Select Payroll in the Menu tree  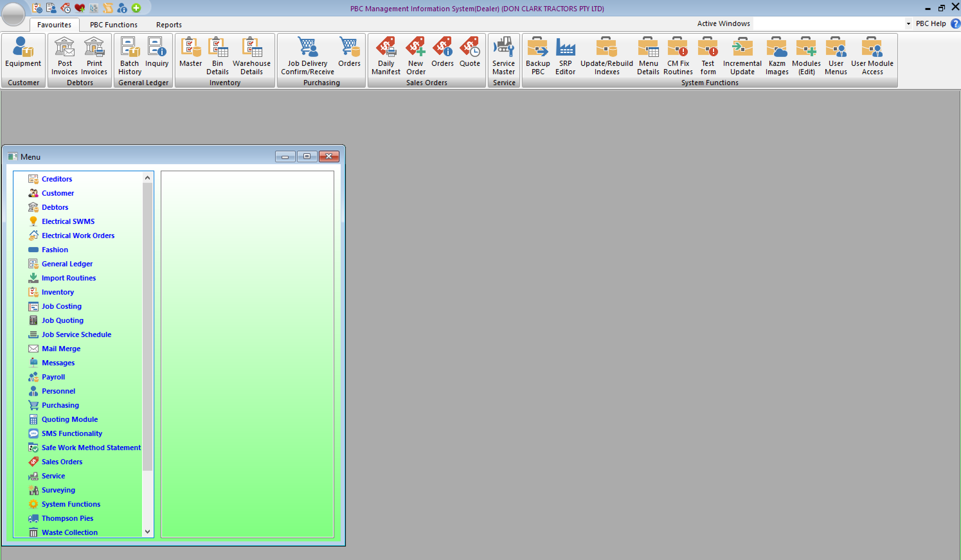tap(53, 377)
